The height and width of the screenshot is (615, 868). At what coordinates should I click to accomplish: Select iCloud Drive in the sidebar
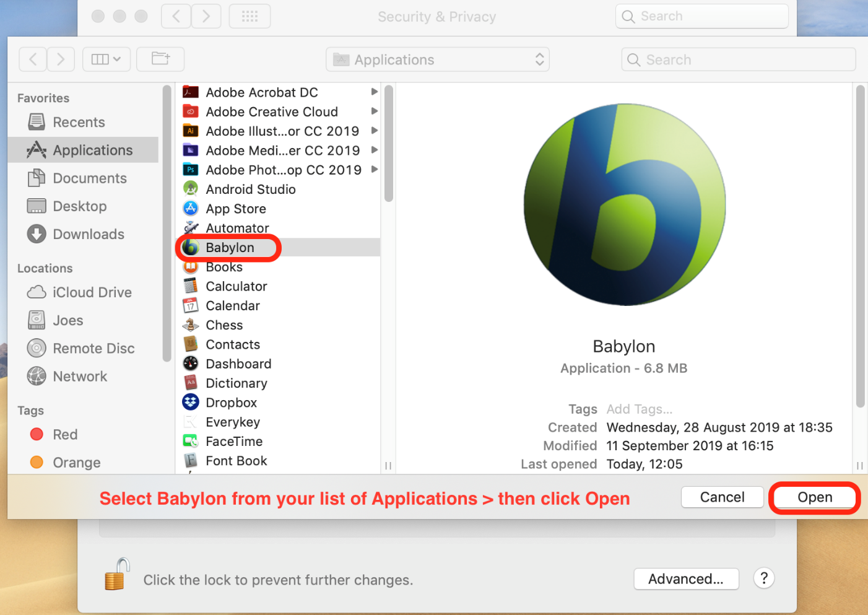coord(83,292)
